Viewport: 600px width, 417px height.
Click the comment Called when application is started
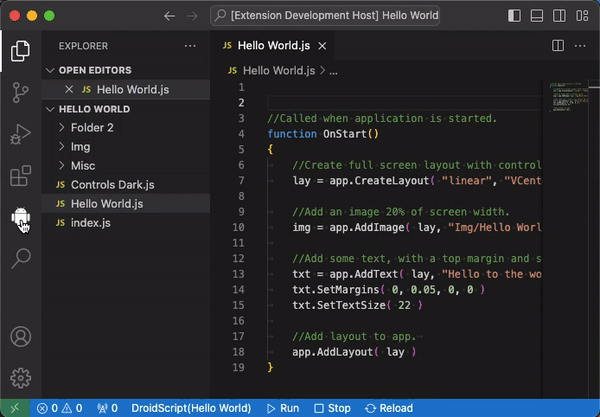tap(382, 119)
